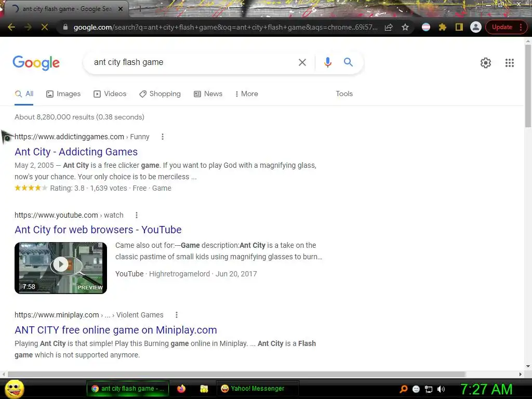Close the ant city flash game tab

[x=121, y=9]
